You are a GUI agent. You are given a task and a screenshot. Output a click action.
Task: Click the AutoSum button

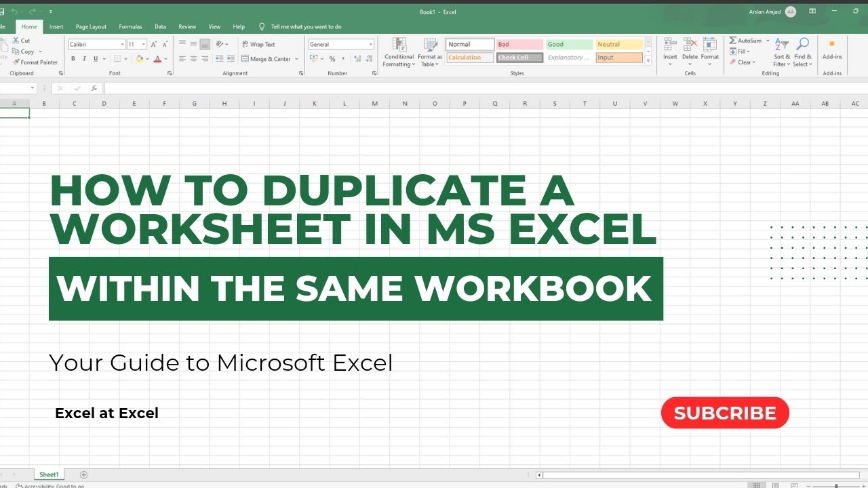pyautogui.click(x=745, y=41)
